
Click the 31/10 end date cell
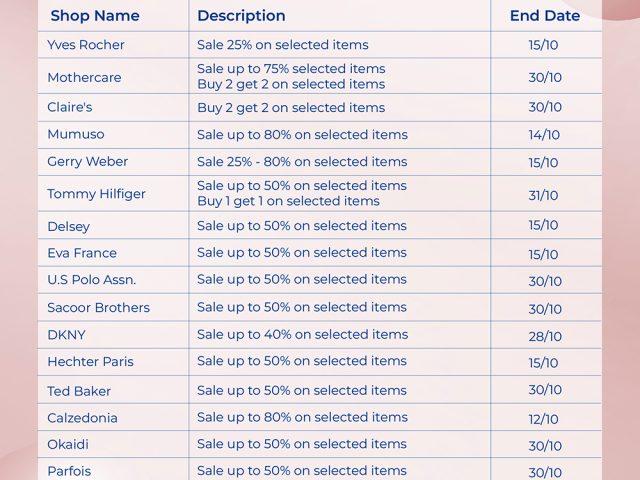tap(545, 194)
